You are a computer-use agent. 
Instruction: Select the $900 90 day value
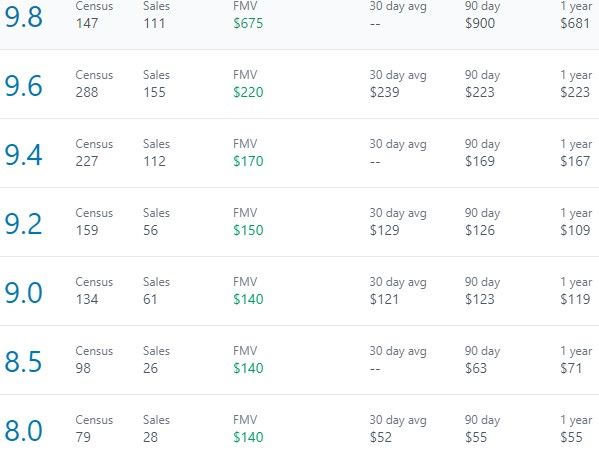pyautogui.click(x=480, y=23)
